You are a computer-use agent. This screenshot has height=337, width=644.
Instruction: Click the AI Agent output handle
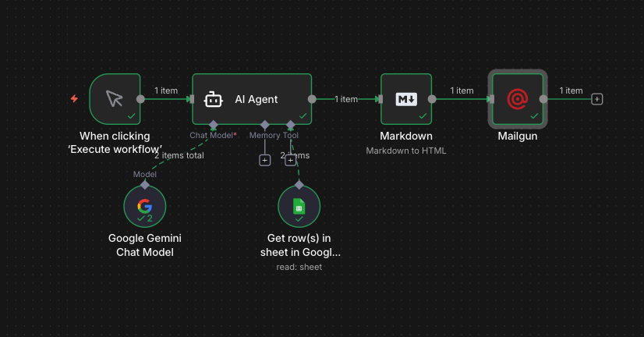pos(312,99)
